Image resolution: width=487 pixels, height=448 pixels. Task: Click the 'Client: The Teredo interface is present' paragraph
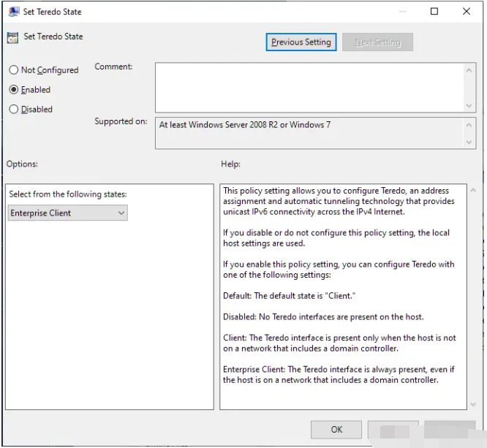[339, 343]
